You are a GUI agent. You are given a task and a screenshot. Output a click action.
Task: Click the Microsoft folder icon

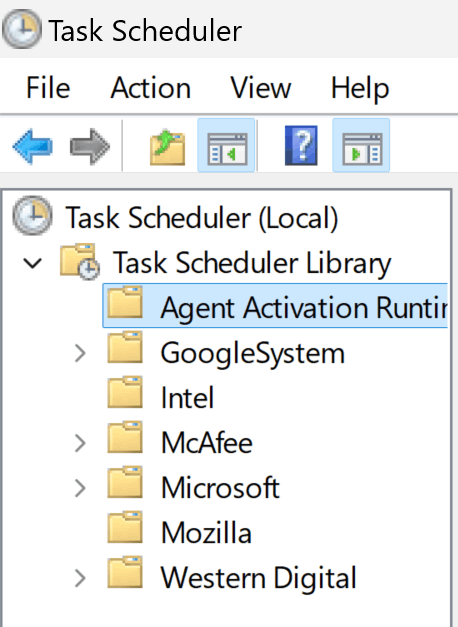pyautogui.click(x=125, y=482)
